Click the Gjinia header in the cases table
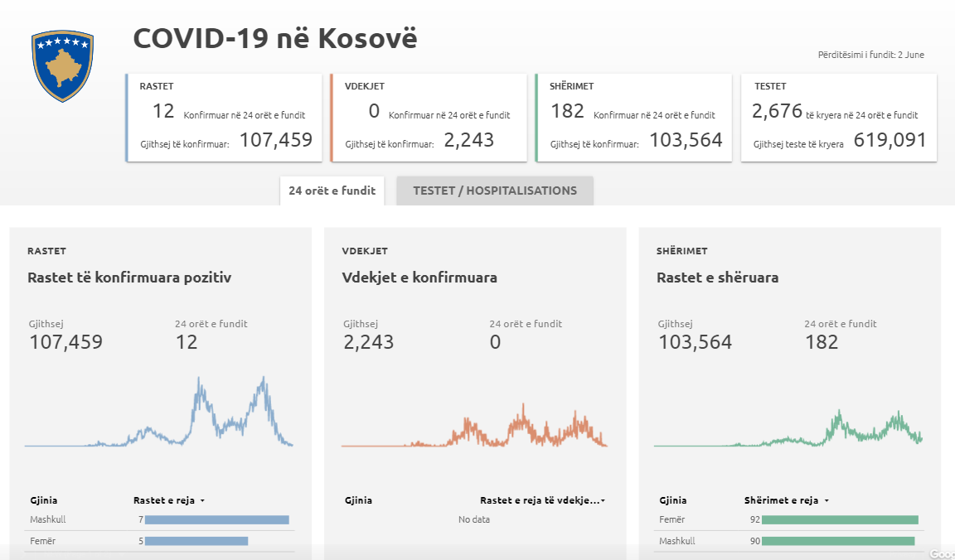Screen dimensions: 955x560 (x=43, y=500)
